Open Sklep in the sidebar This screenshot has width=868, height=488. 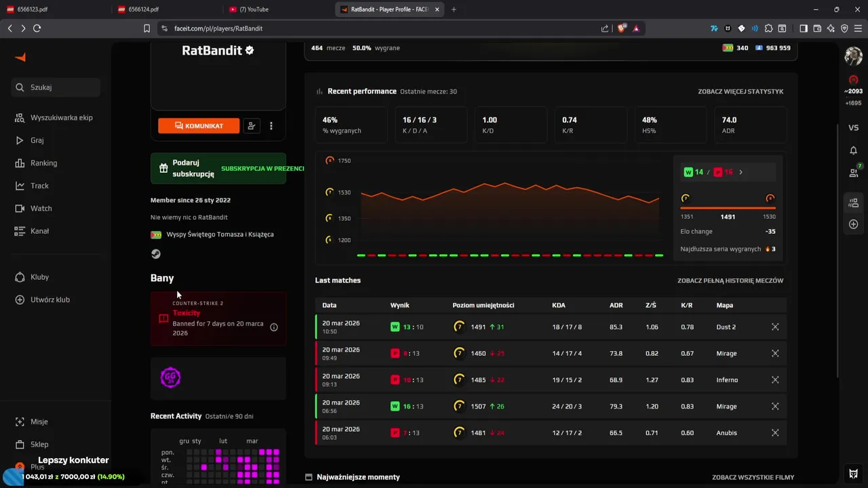coord(31,445)
